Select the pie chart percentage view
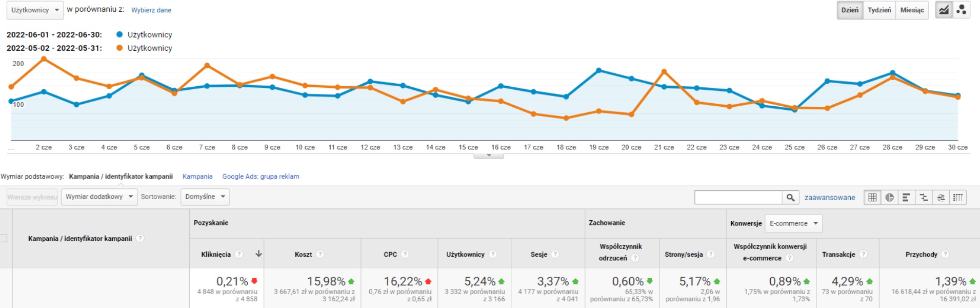 click(x=890, y=197)
